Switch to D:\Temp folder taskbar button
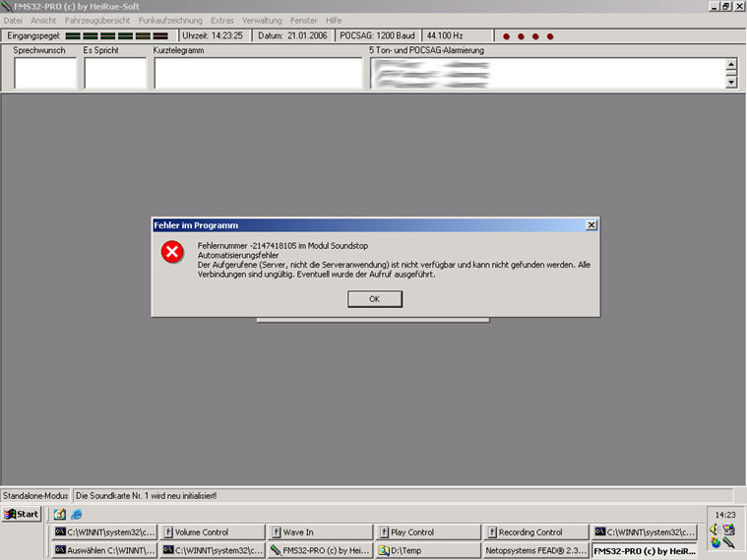Image resolution: width=747 pixels, height=560 pixels. 428,550
